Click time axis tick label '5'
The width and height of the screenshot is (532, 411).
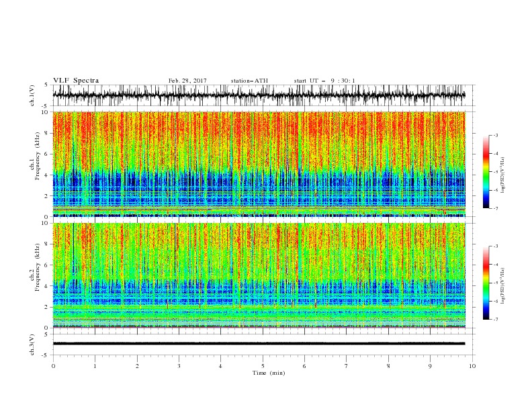263,366
